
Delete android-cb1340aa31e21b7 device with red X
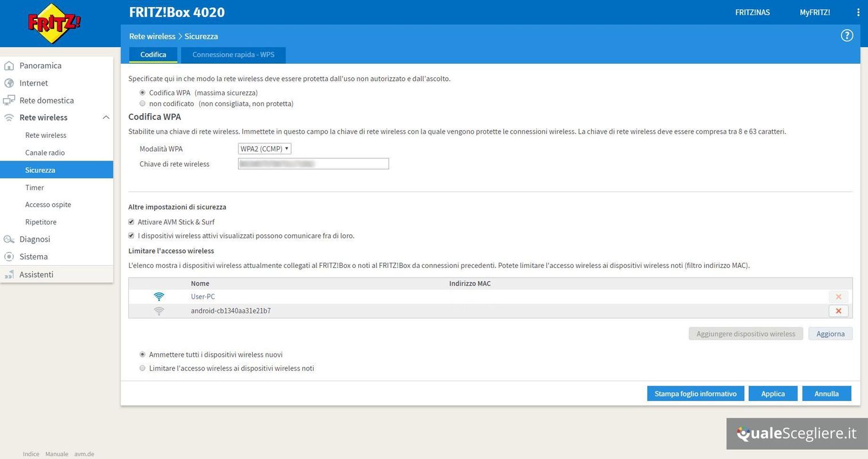838,311
